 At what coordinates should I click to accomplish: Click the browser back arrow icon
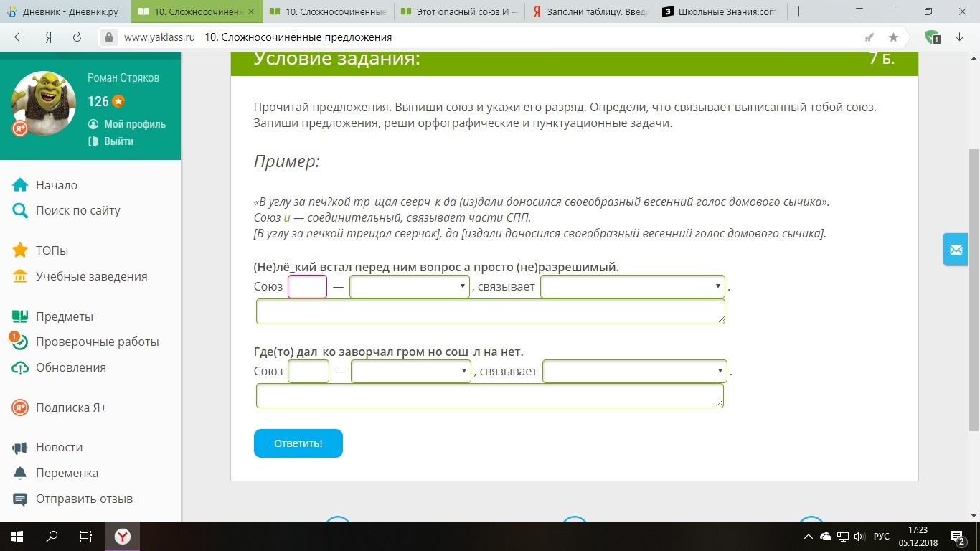pyautogui.click(x=20, y=37)
